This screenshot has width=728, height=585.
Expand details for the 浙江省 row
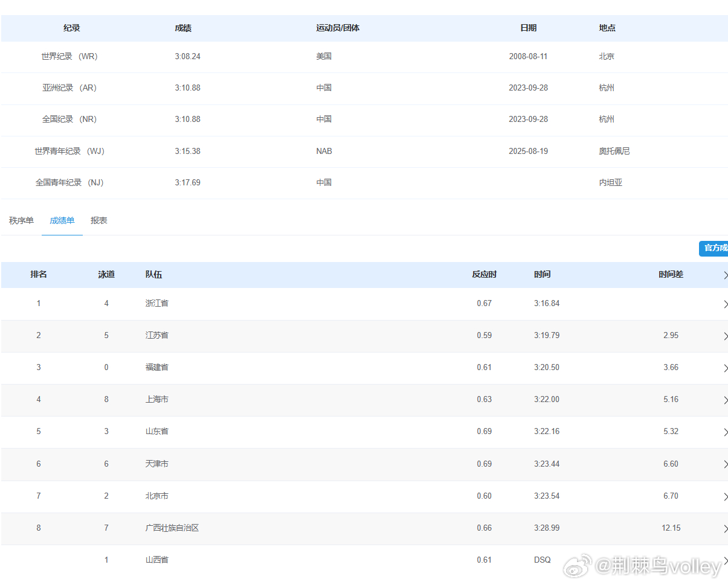click(725, 304)
